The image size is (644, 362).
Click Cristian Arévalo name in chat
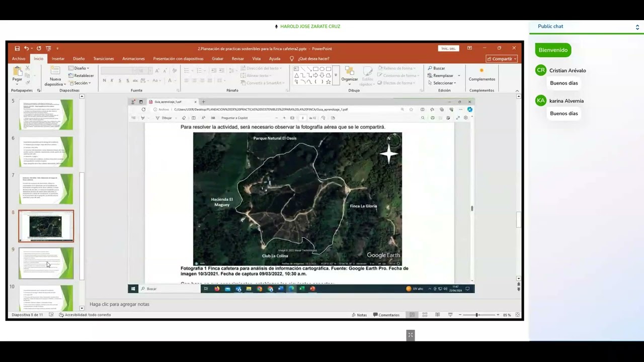click(x=568, y=70)
